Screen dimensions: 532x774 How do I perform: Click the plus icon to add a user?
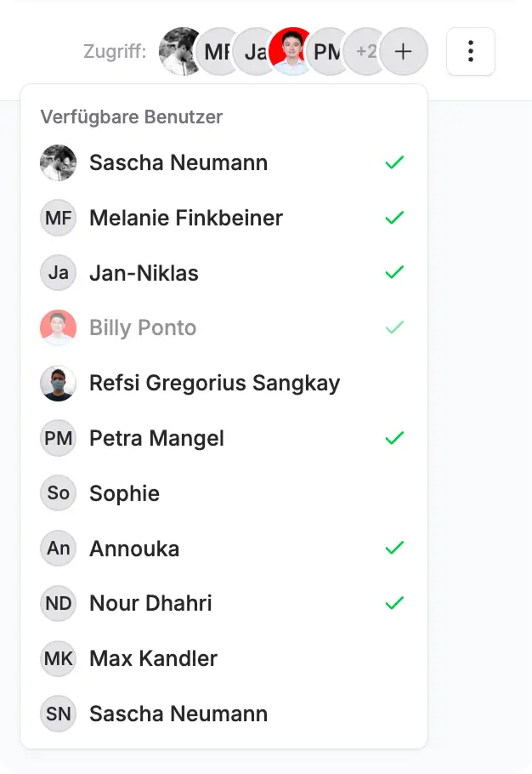point(403,51)
